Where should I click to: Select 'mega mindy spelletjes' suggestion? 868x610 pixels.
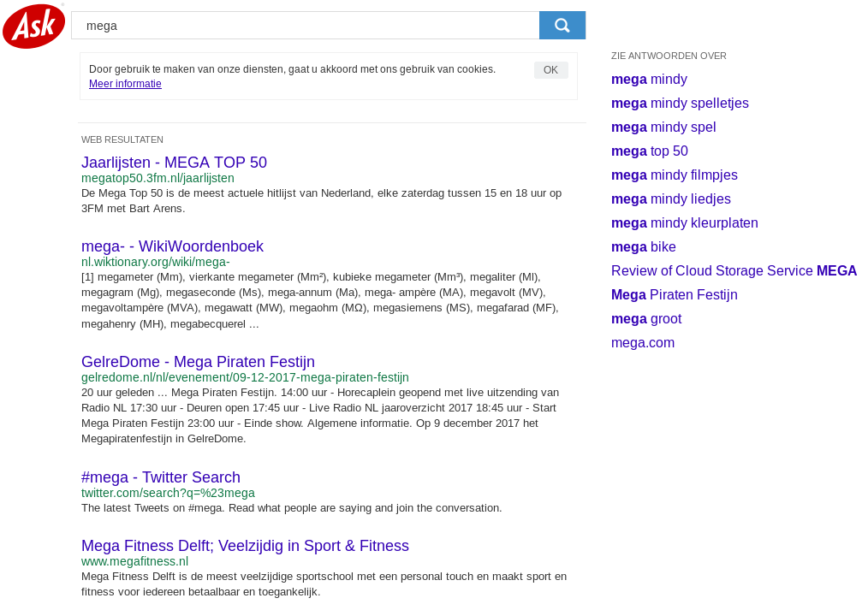(680, 104)
